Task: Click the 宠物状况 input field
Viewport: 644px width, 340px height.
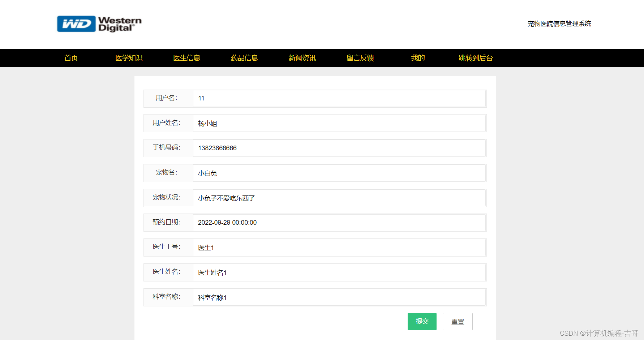Action: pyautogui.click(x=339, y=198)
